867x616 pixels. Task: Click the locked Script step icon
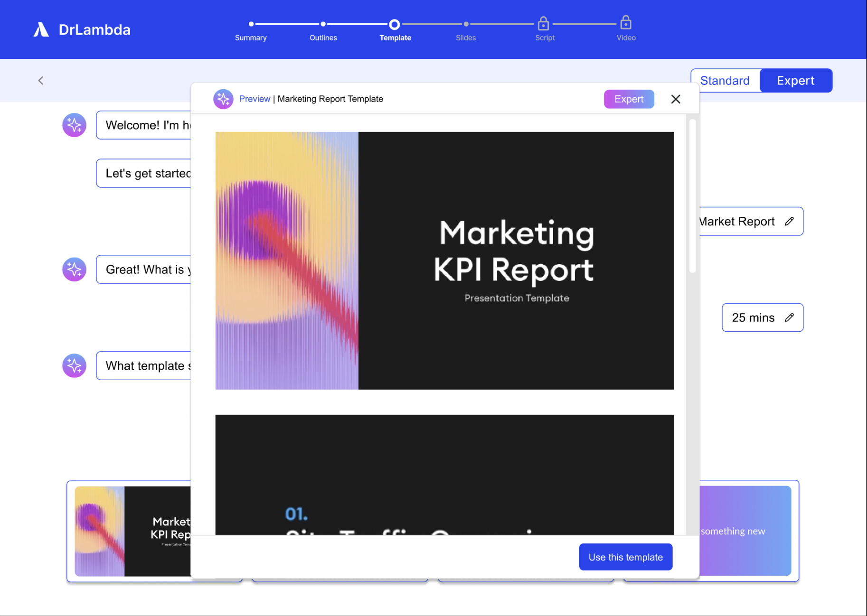pos(544,23)
